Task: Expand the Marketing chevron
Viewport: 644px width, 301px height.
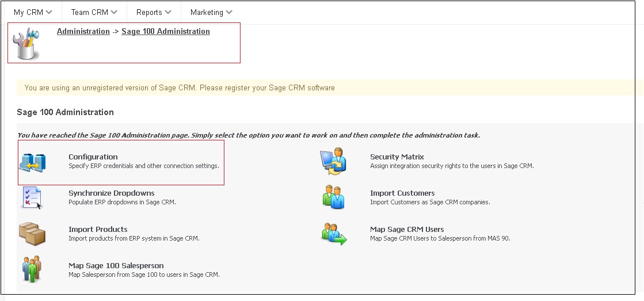Action: pos(229,12)
